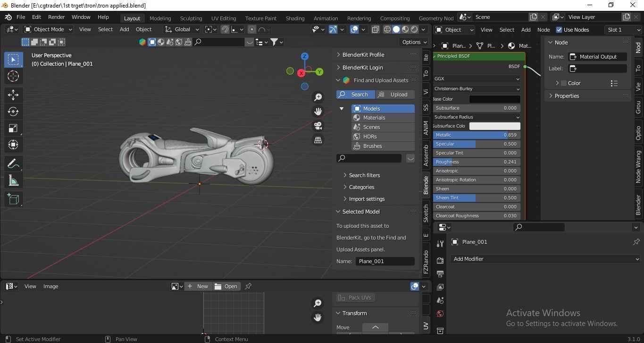The height and width of the screenshot is (343, 644).
Task: Click the BlenderKit Upload button
Action: pyautogui.click(x=395, y=94)
